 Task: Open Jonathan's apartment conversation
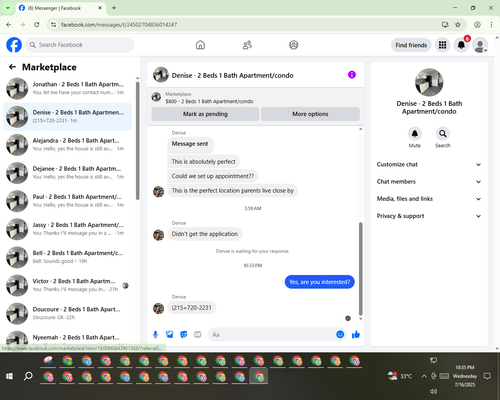[x=68, y=89]
